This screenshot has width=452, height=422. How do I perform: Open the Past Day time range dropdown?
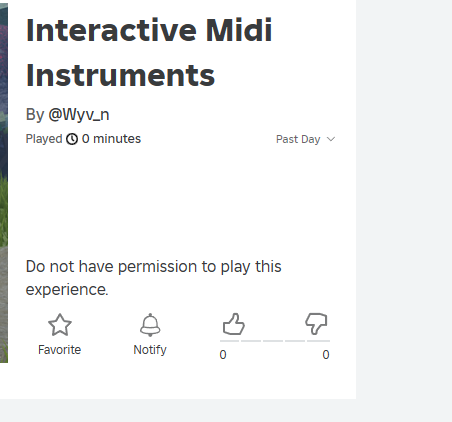pyautogui.click(x=305, y=139)
